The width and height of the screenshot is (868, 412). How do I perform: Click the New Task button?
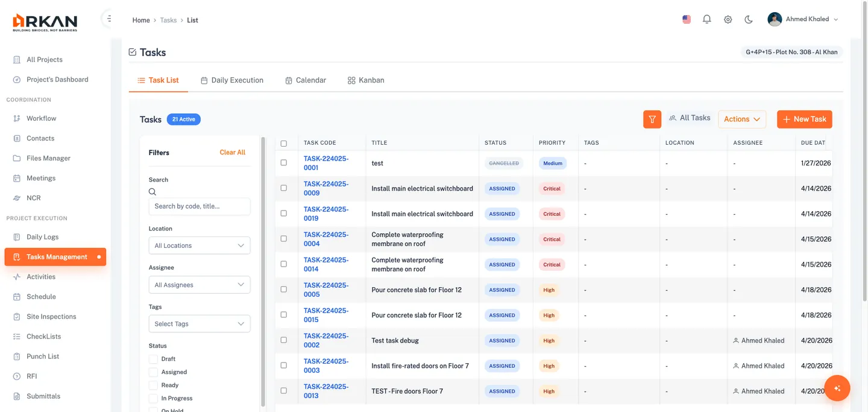pyautogui.click(x=804, y=119)
